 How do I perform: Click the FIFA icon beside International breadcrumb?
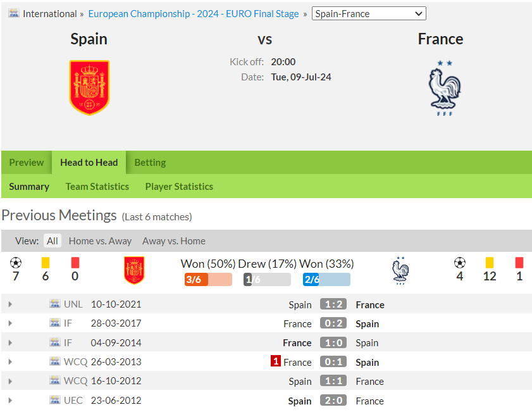coord(14,13)
